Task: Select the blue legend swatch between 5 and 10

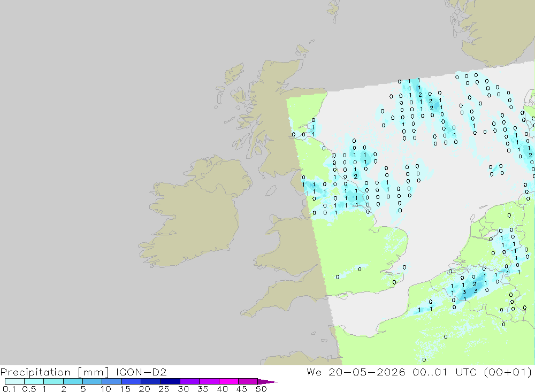Action: (93, 381)
